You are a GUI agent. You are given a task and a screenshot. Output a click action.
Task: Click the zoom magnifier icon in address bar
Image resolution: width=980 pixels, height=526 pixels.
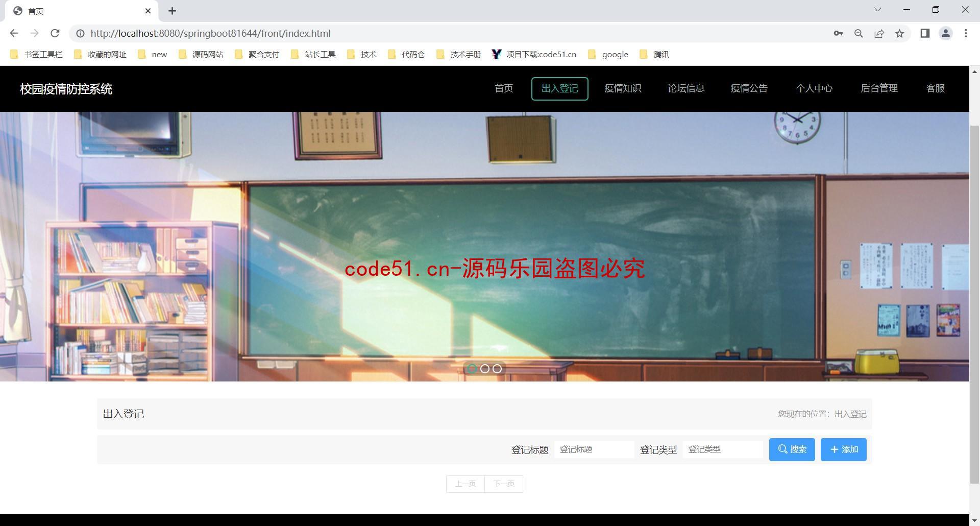click(x=859, y=33)
